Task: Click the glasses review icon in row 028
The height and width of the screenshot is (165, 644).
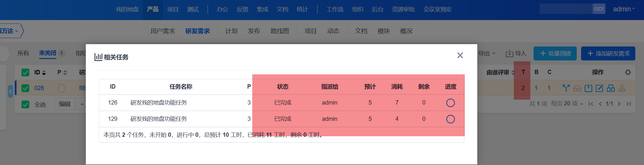Action: 577,88
